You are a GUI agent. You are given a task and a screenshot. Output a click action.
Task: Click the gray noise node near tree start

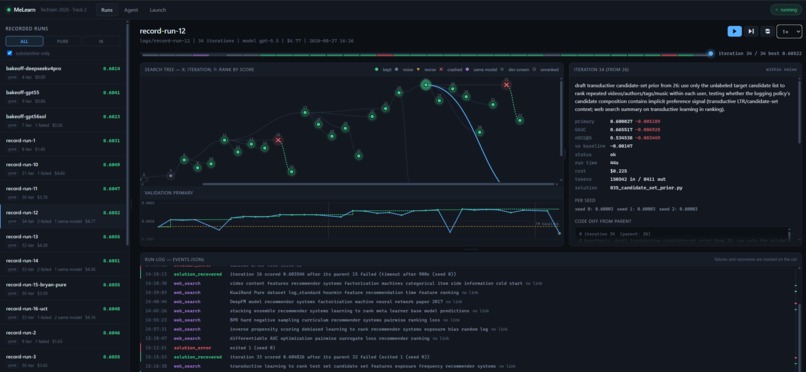pyautogui.click(x=171, y=176)
